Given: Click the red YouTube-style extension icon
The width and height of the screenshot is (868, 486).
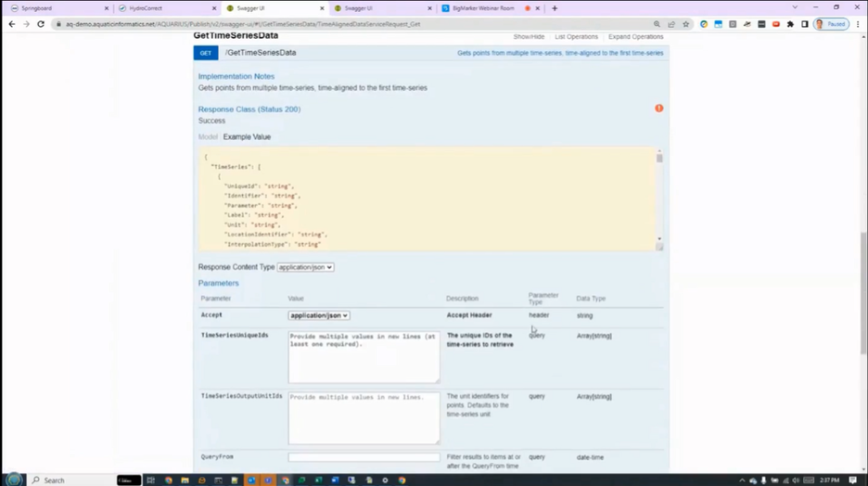Looking at the screenshot, I should (x=776, y=24).
